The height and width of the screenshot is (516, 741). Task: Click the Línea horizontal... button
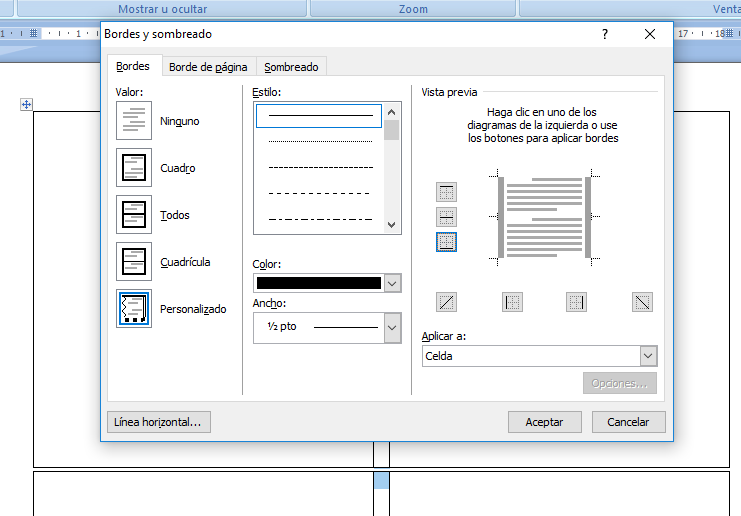158,422
